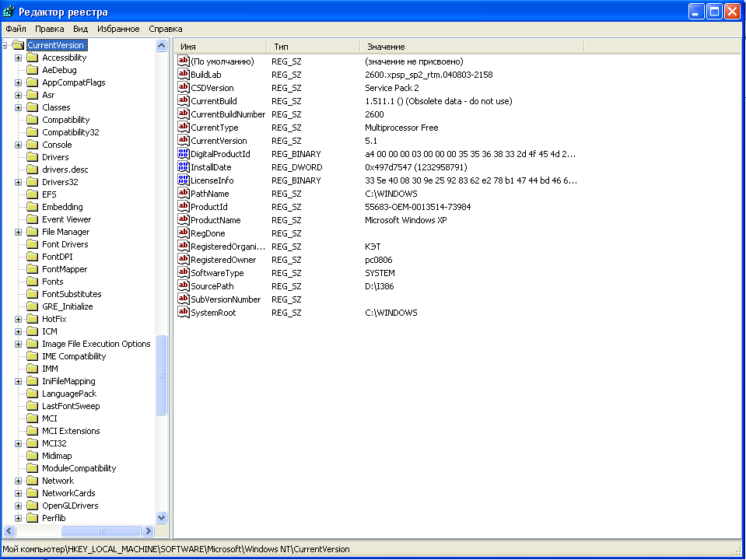Click the AeDebug folder icon
This screenshot has height=560, width=746.
(x=33, y=70)
